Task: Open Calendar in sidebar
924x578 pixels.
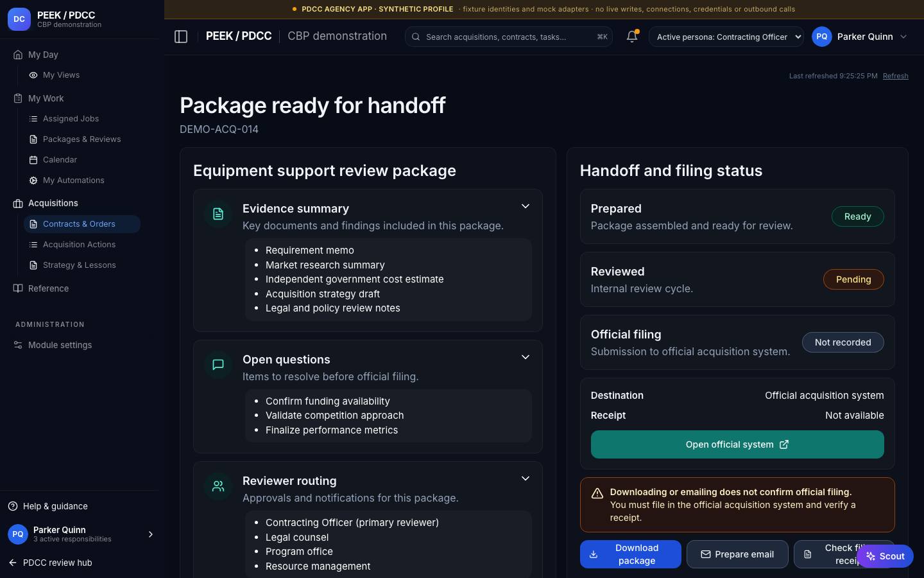Action: point(82,160)
